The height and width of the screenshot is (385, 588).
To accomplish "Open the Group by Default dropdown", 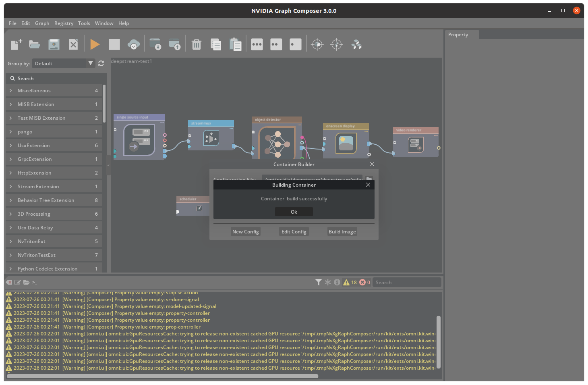I will (x=64, y=63).
